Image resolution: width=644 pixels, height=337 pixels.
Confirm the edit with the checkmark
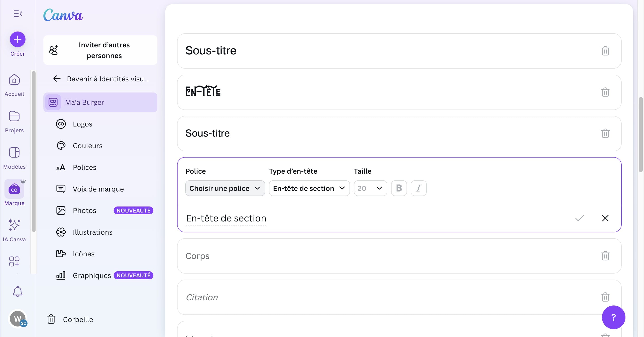click(580, 218)
